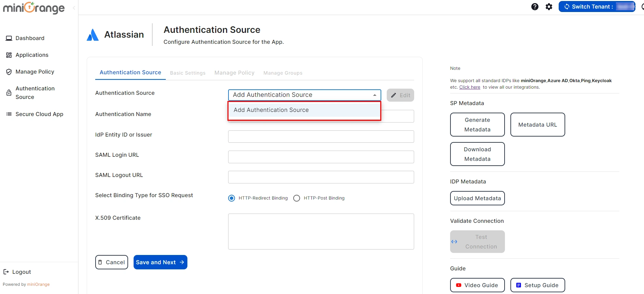Choose Add Authentication Source option in list
This screenshot has height=294, width=644.
point(305,110)
